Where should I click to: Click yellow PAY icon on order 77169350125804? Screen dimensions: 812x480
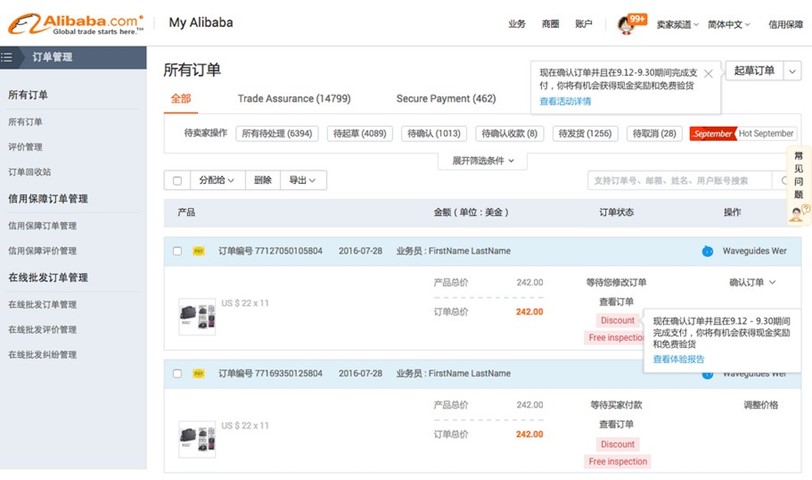tap(198, 373)
